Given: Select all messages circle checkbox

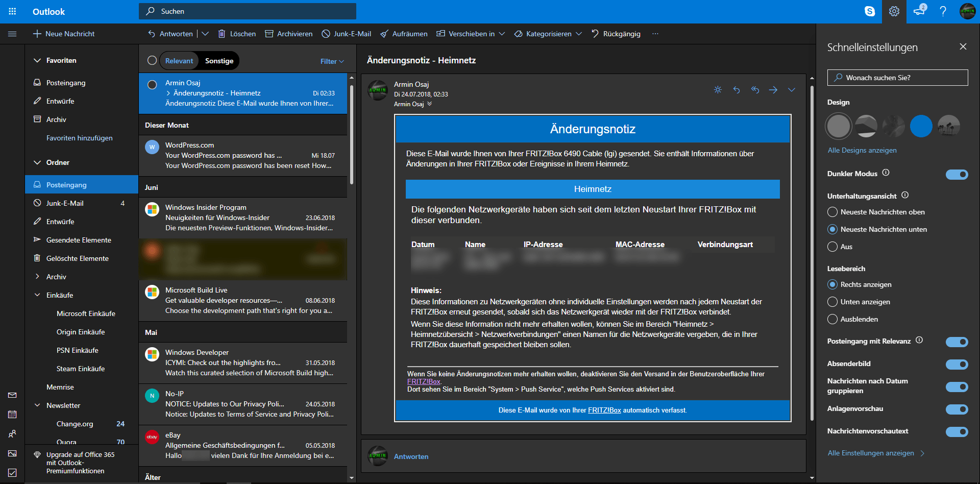Looking at the screenshot, I should (152, 60).
